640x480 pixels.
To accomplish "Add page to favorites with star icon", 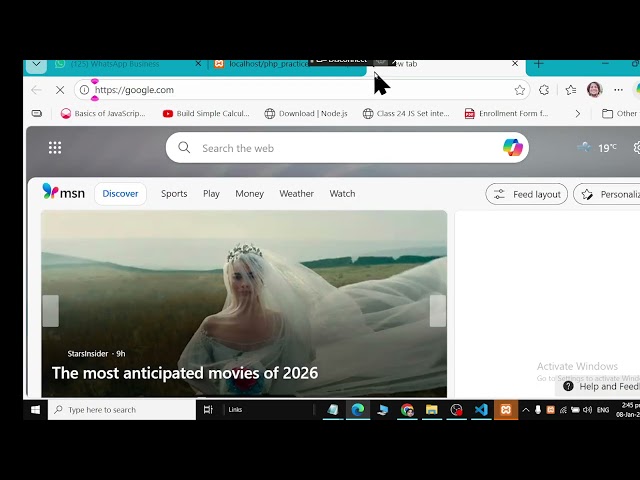I will tap(519, 90).
